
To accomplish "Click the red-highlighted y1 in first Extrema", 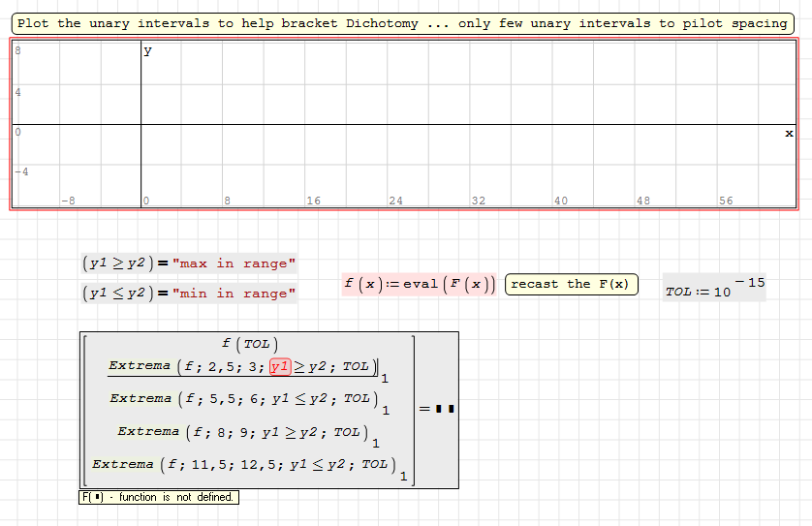I will (280, 366).
